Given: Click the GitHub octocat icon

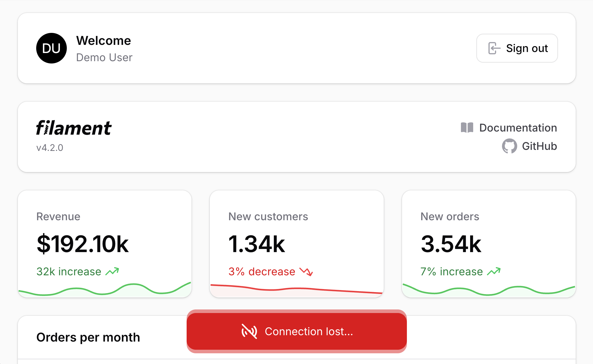Looking at the screenshot, I should 509,146.
